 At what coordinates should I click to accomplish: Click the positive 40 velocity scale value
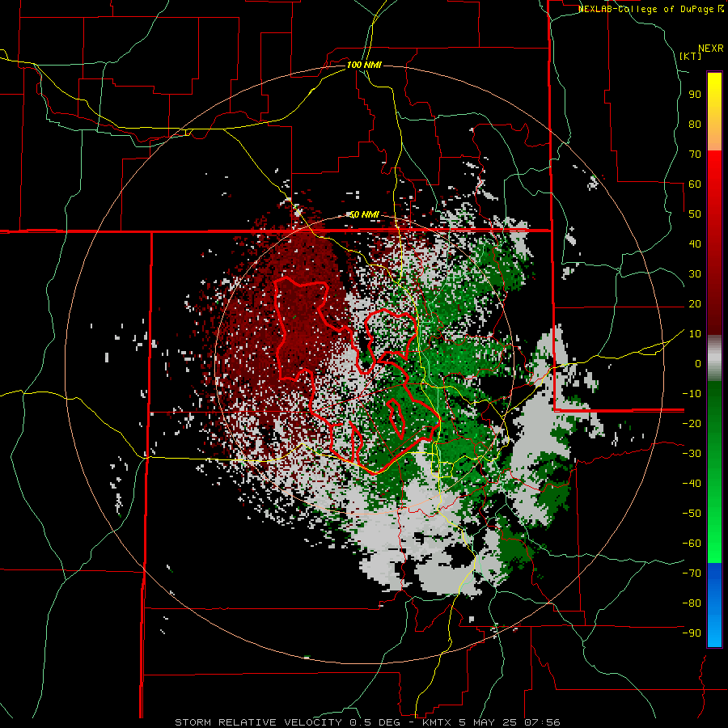tap(695, 243)
